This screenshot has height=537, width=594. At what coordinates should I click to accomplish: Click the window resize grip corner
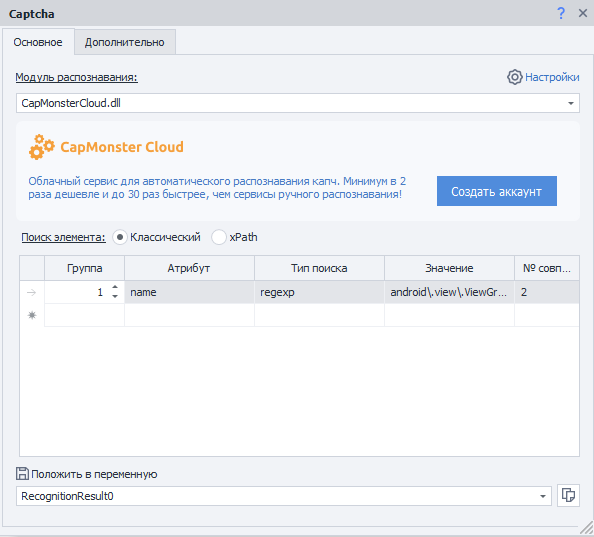click(586, 528)
